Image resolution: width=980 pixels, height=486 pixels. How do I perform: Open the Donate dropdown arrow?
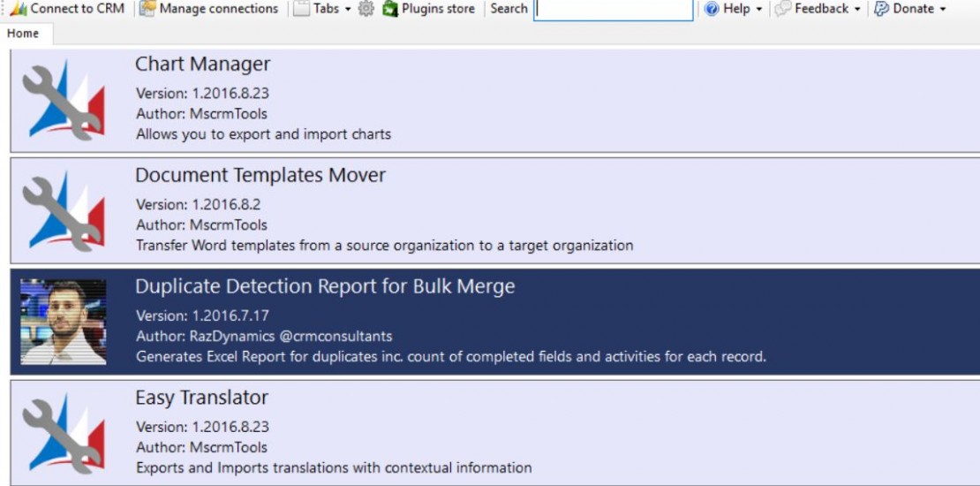942,10
